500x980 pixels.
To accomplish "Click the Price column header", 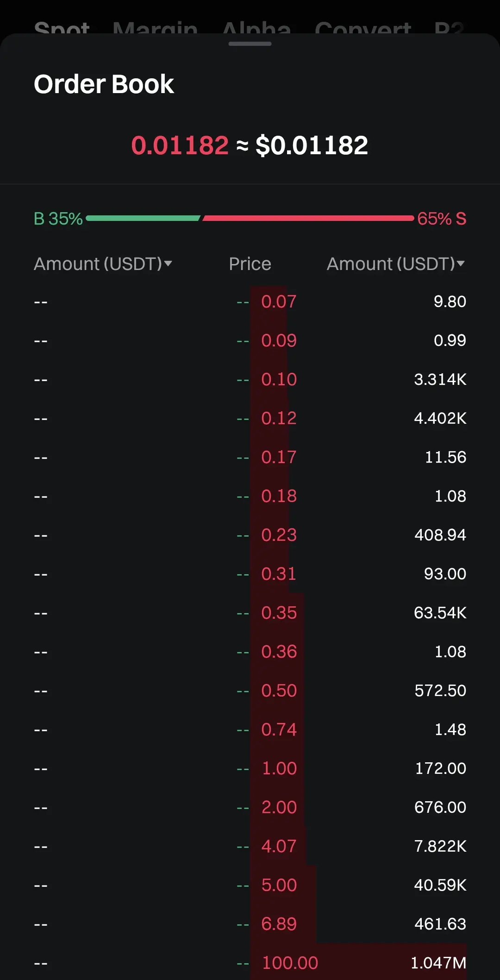I will [x=250, y=264].
